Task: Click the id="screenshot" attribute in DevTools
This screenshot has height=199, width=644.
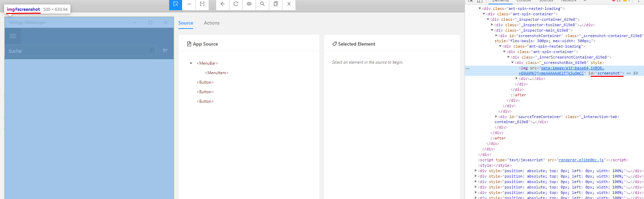Action: [606, 73]
